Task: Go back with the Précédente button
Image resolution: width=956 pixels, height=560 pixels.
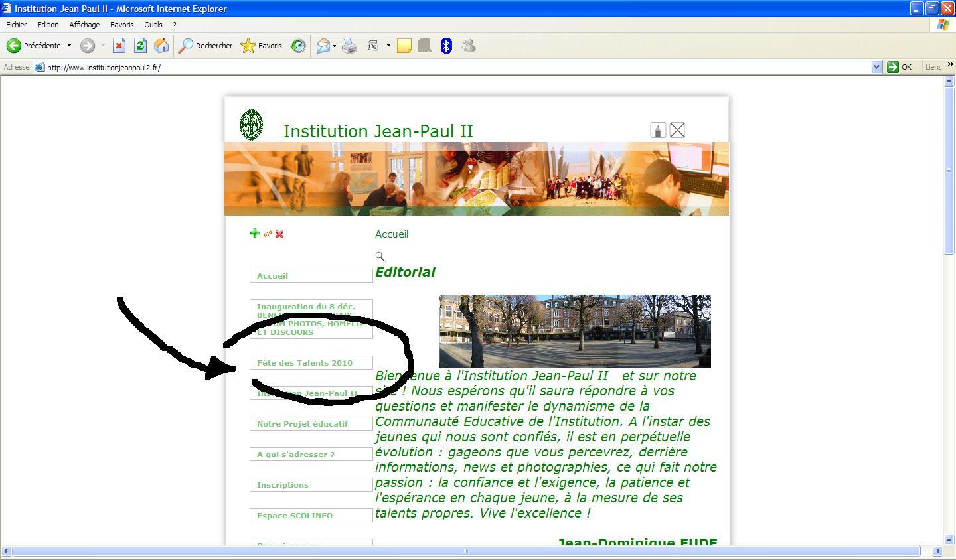Action: pos(34,46)
